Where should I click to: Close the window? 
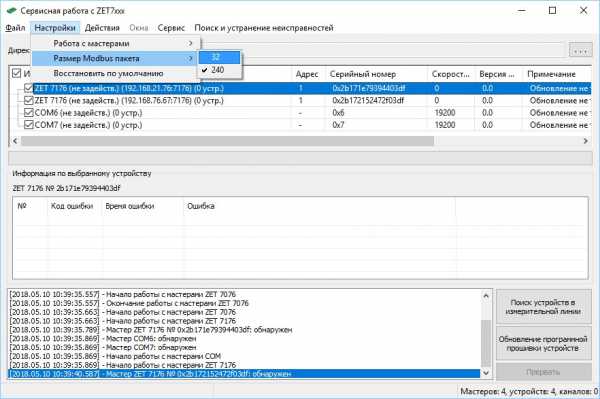click(x=583, y=11)
